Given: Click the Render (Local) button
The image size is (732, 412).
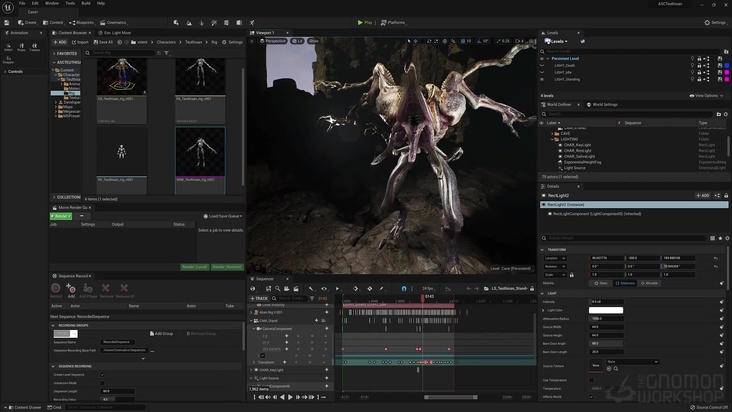Looking at the screenshot, I should (195, 267).
